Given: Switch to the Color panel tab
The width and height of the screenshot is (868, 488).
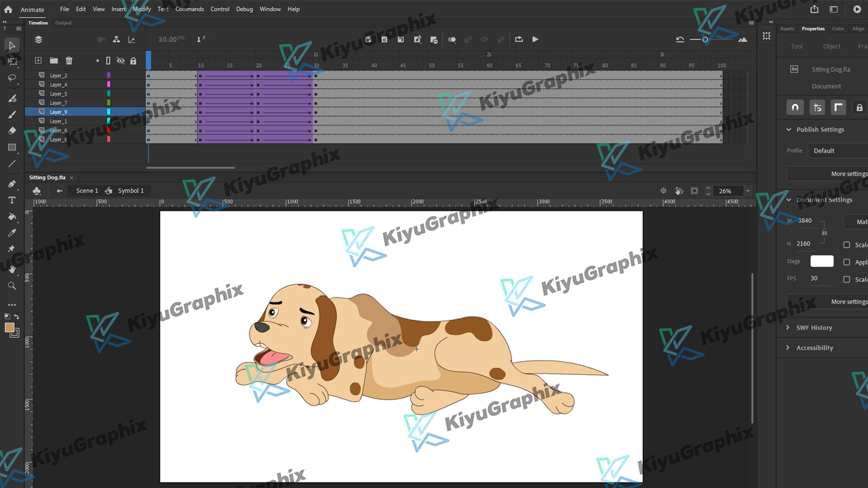Looking at the screenshot, I should point(838,29).
